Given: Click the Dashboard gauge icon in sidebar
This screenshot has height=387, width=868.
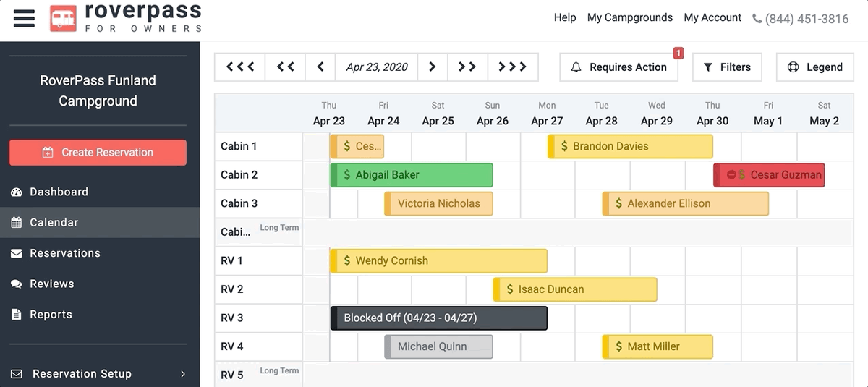Looking at the screenshot, I should pos(16,192).
